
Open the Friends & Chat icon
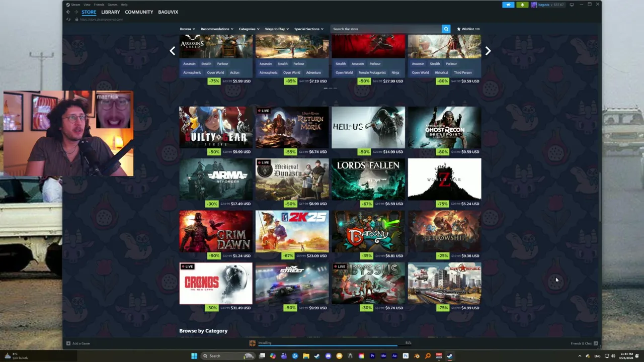(x=596, y=343)
